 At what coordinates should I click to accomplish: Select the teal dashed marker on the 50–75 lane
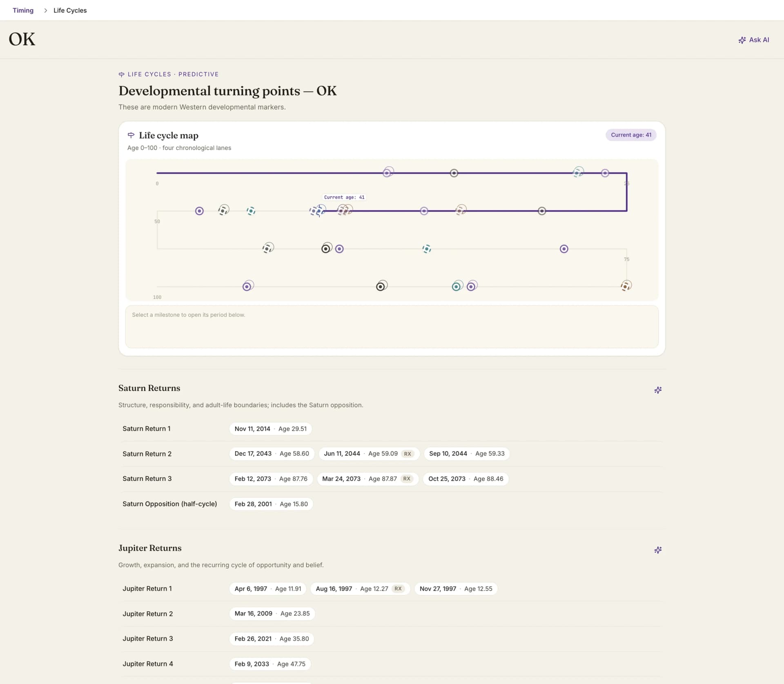click(x=427, y=249)
